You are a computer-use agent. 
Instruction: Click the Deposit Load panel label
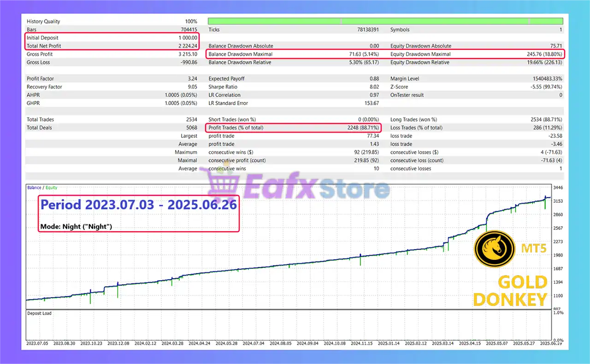(40, 313)
